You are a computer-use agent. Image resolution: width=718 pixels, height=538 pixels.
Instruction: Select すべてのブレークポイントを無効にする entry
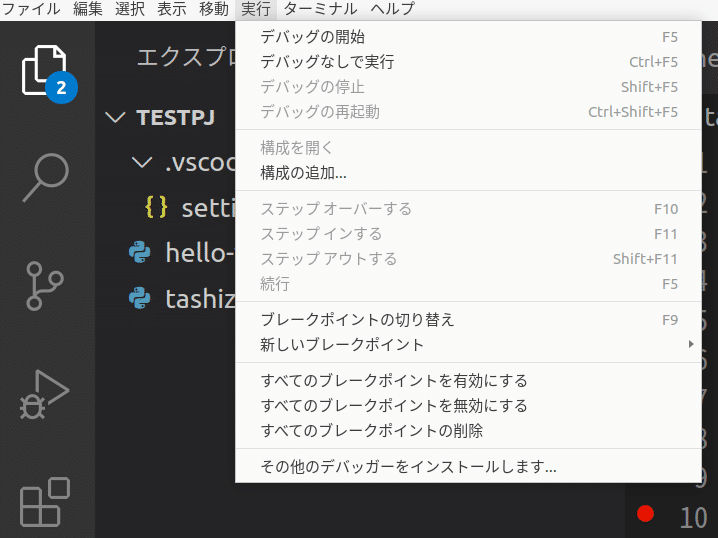pyautogui.click(x=468, y=406)
